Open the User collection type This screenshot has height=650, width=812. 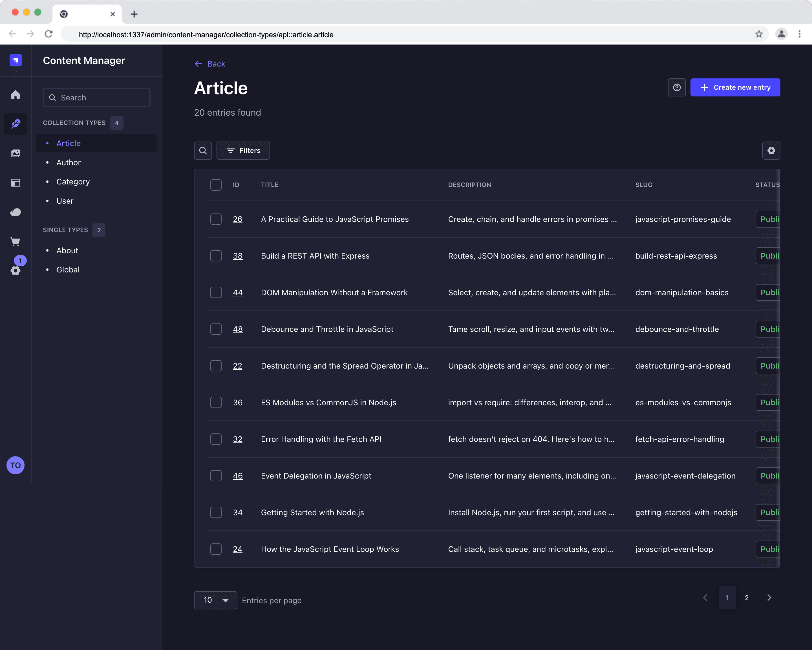point(65,201)
